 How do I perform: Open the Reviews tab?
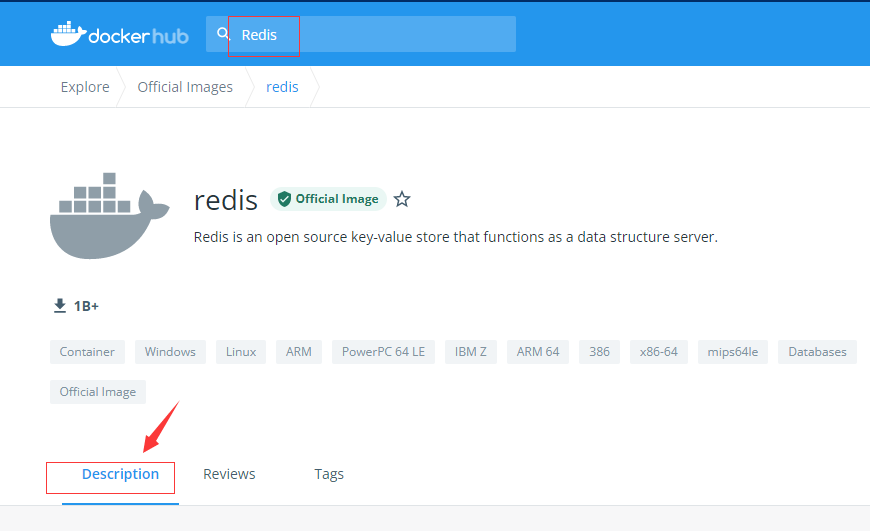coord(229,474)
